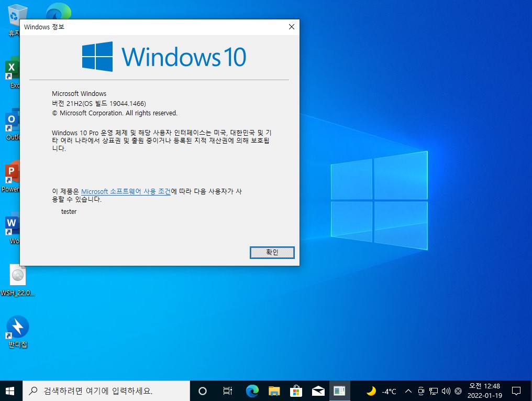Open Microsoft Store from taskbar
The width and height of the screenshot is (532, 401).
(x=296, y=391)
